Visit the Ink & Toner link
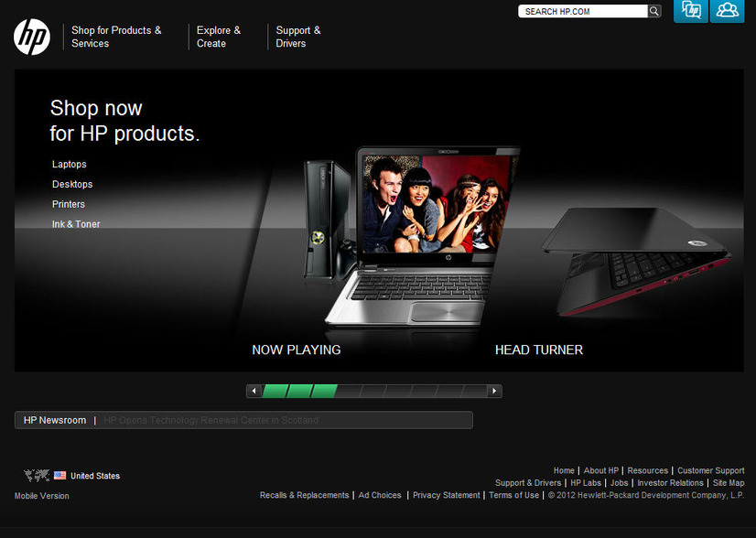This screenshot has width=756, height=538. [76, 224]
